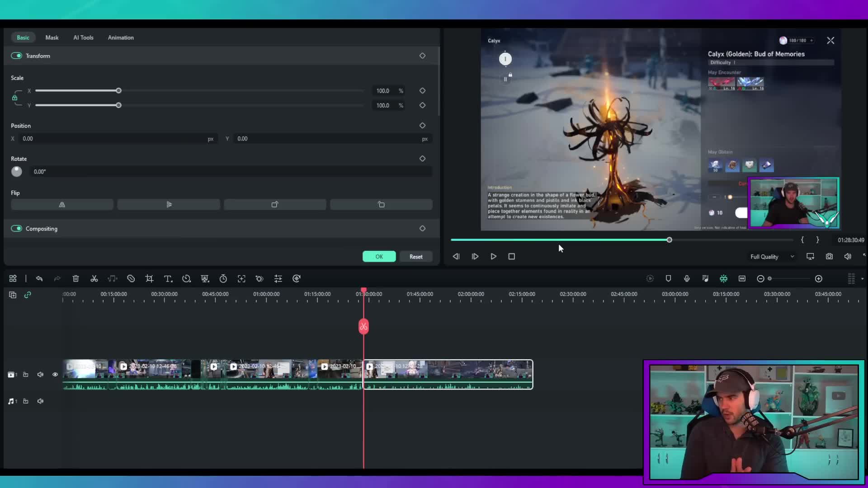Open the audio mixer icon

coord(705,279)
